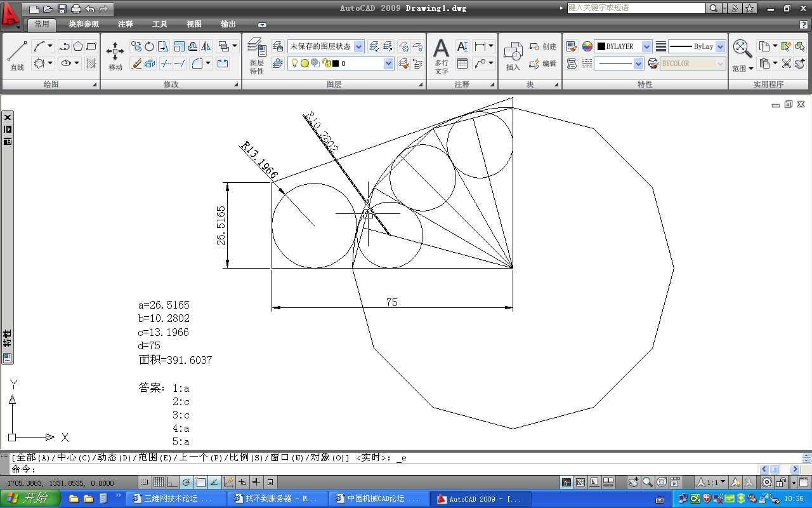Use the Copy objects tool

click(136, 46)
